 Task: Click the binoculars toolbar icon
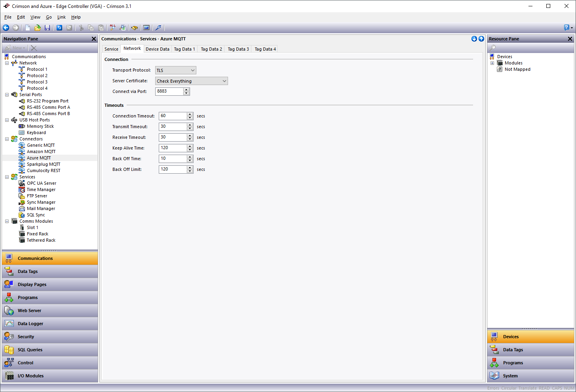click(x=135, y=28)
